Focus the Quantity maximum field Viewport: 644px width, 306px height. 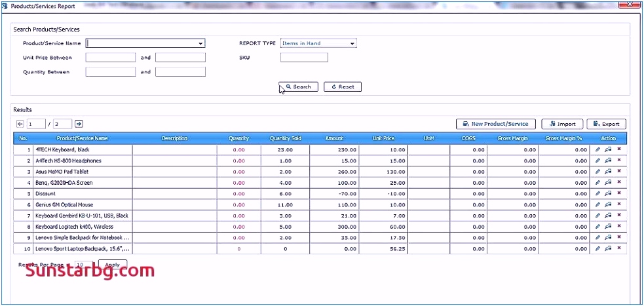[x=180, y=72]
